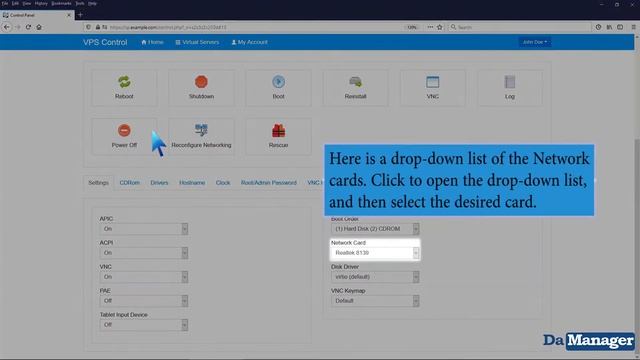Screen dimensions: 640x360
Task: Click the browser Search field
Action: point(520,27)
